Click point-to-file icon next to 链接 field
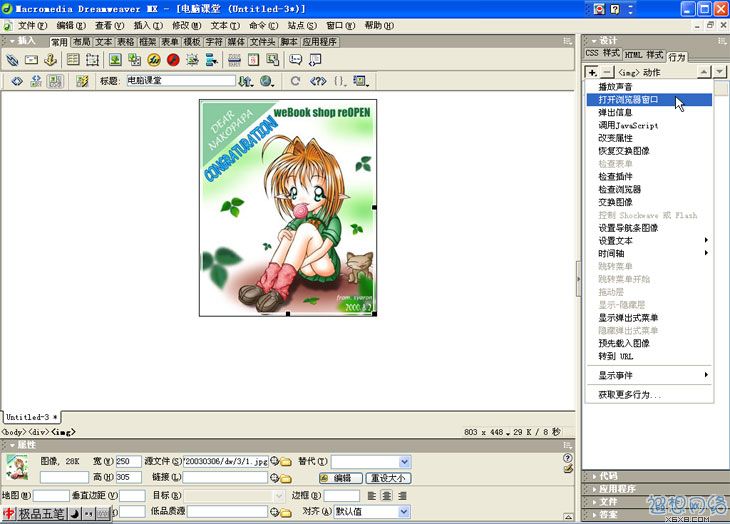The image size is (730, 524). pyautogui.click(x=274, y=478)
